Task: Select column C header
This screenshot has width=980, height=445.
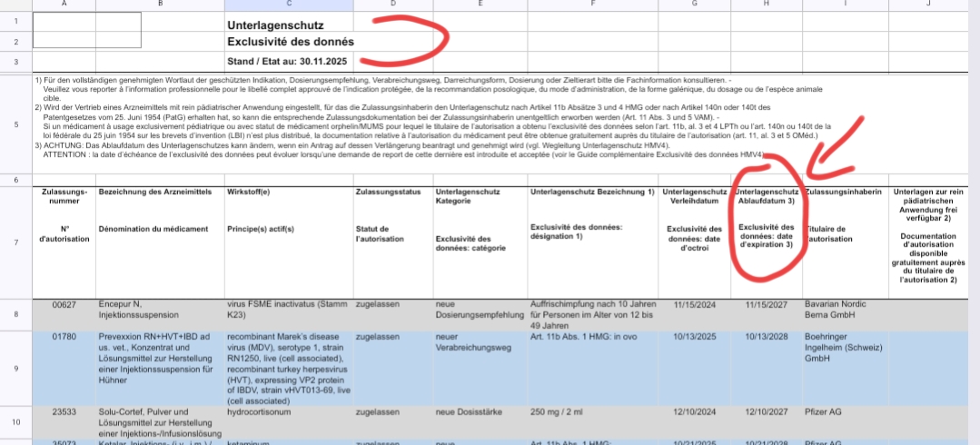Action: pyautogui.click(x=289, y=5)
